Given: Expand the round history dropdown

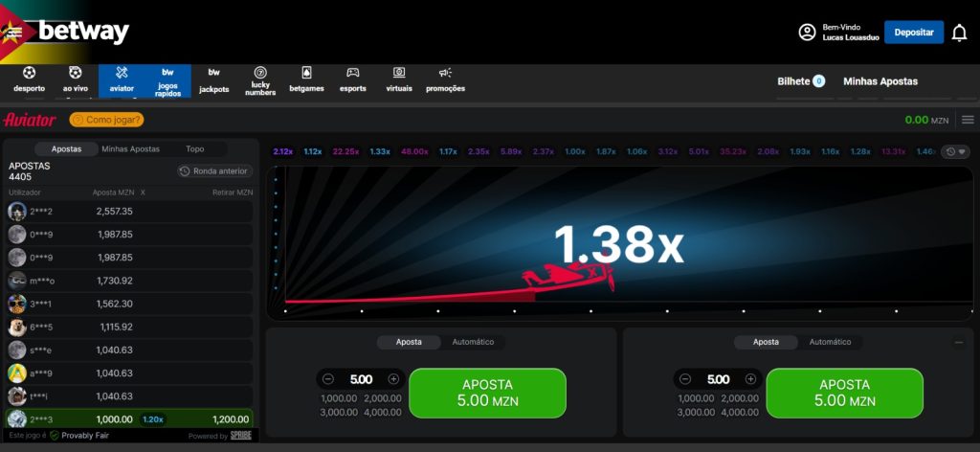Looking at the screenshot, I should (955, 151).
